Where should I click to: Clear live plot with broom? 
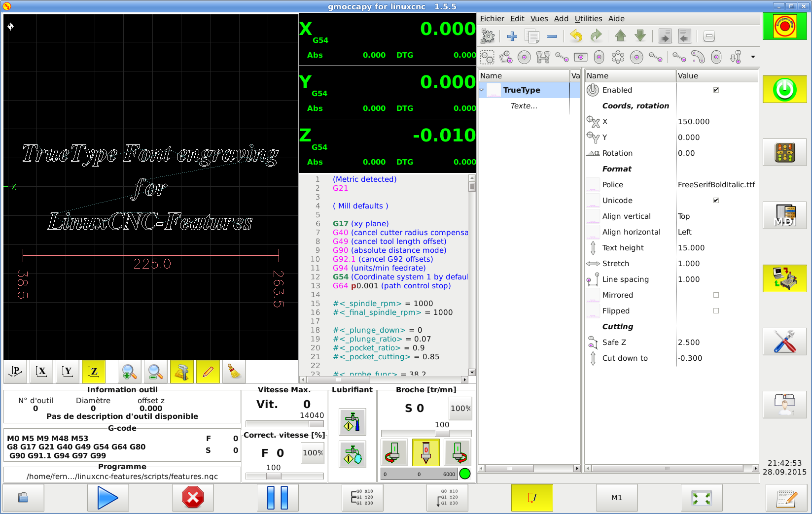tap(234, 372)
